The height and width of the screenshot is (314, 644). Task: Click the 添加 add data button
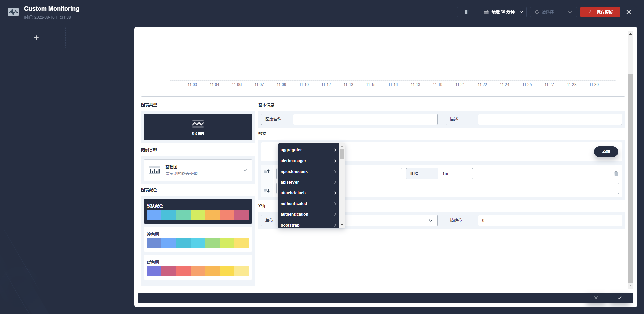pyautogui.click(x=606, y=152)
